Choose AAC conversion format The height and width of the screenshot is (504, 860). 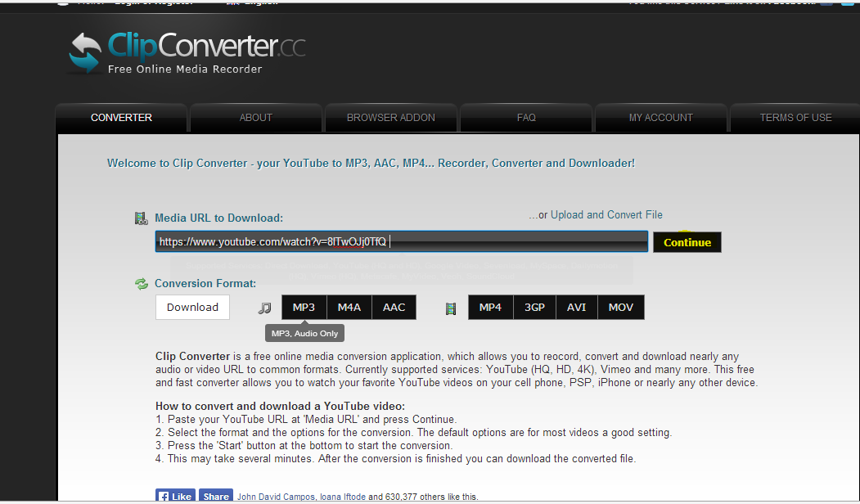coord(394,307)
